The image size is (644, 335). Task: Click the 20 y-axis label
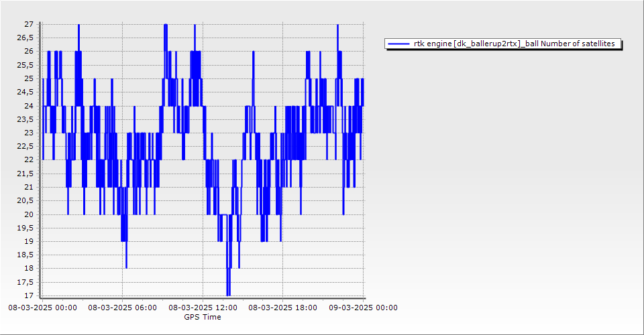[29, 214]
